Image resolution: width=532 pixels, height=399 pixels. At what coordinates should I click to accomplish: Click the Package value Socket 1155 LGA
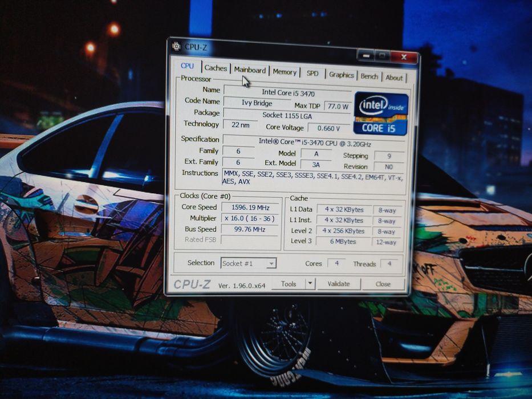[287, 115]
